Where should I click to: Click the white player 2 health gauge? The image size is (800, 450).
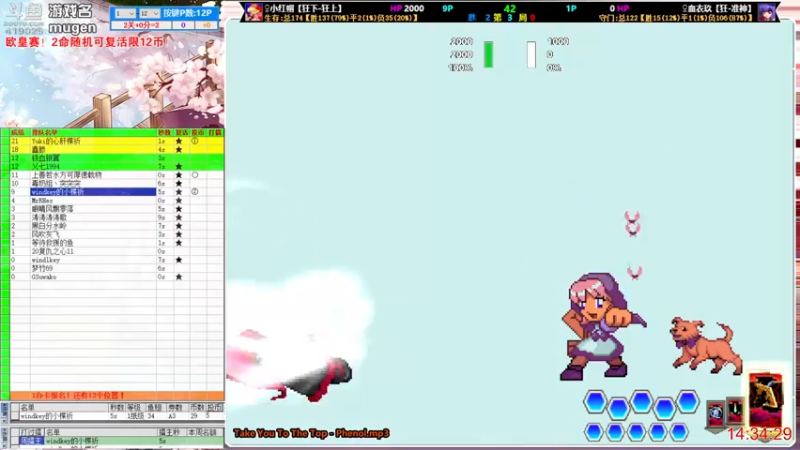coord(531,55)
